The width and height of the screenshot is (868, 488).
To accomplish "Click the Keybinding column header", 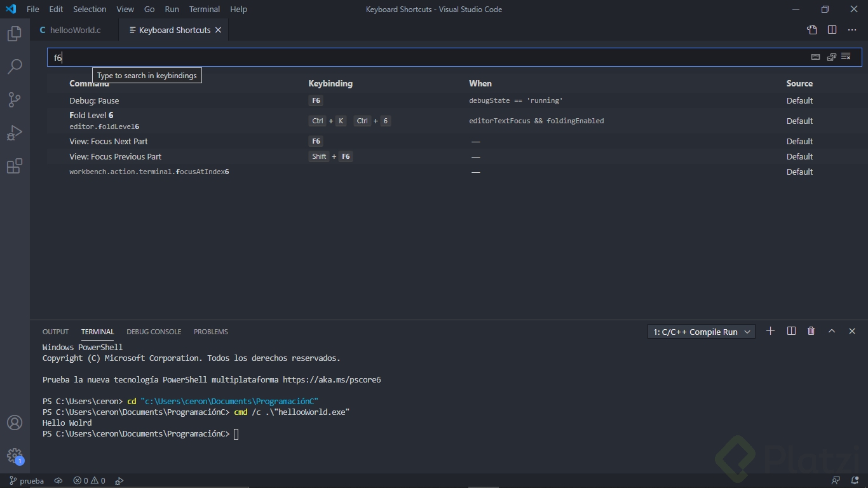I will [x=330, y=83].
